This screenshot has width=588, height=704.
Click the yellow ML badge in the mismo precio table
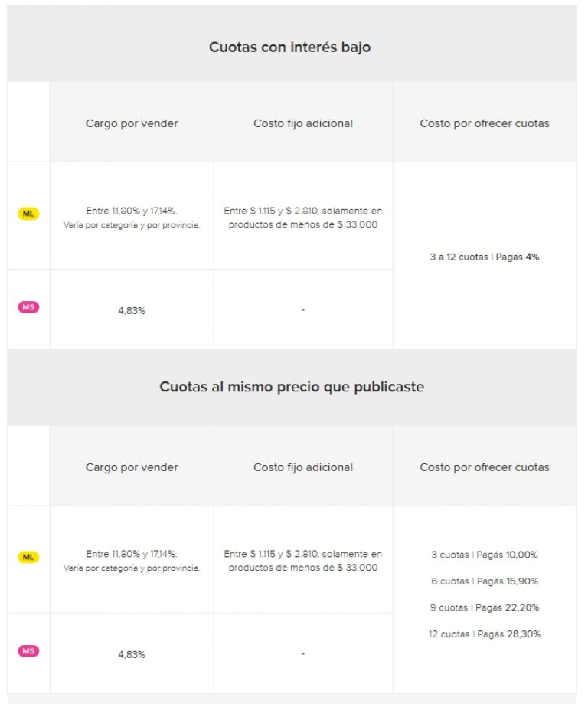[28, 558]
